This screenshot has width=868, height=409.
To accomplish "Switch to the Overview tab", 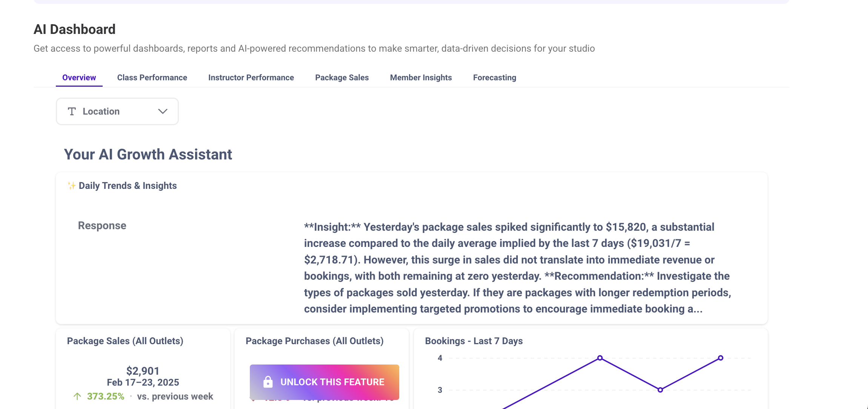I will [x=79, y=78].
